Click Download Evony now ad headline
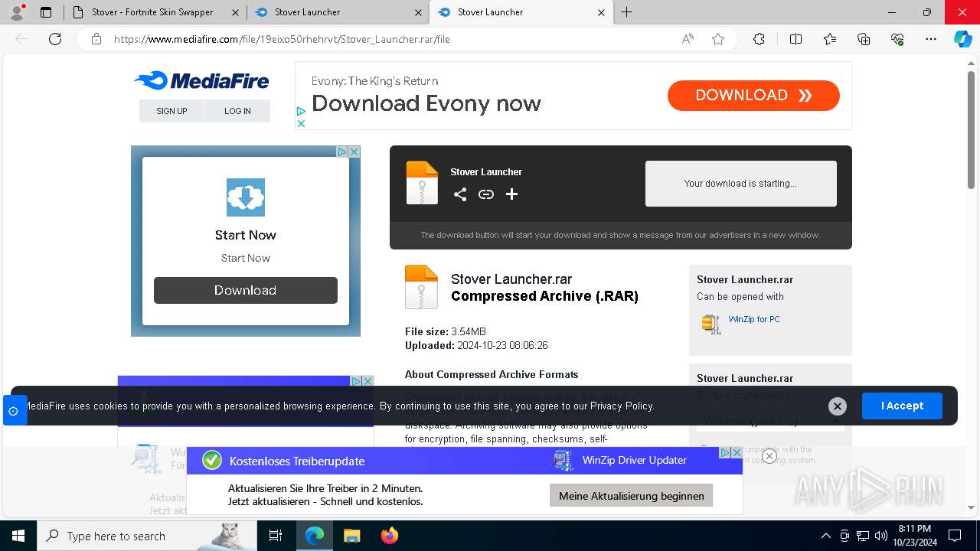This screenshot has height=551, width=980. (426, 103)
